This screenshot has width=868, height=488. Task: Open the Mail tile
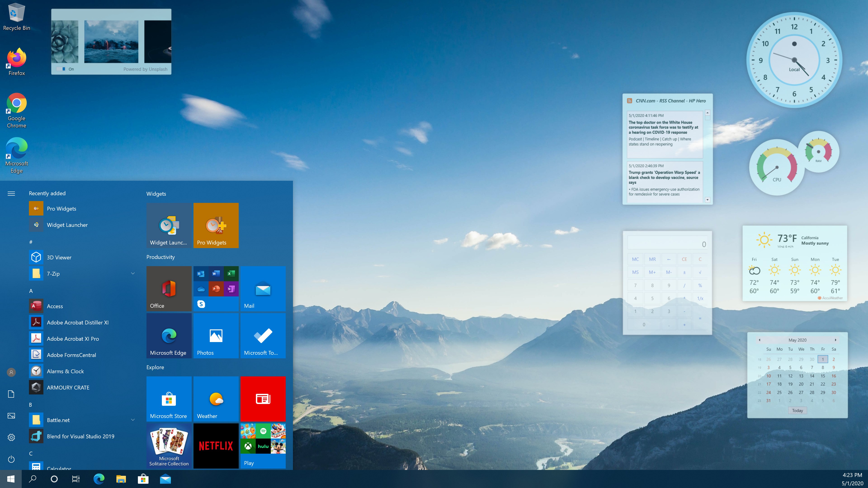point(263,289)
